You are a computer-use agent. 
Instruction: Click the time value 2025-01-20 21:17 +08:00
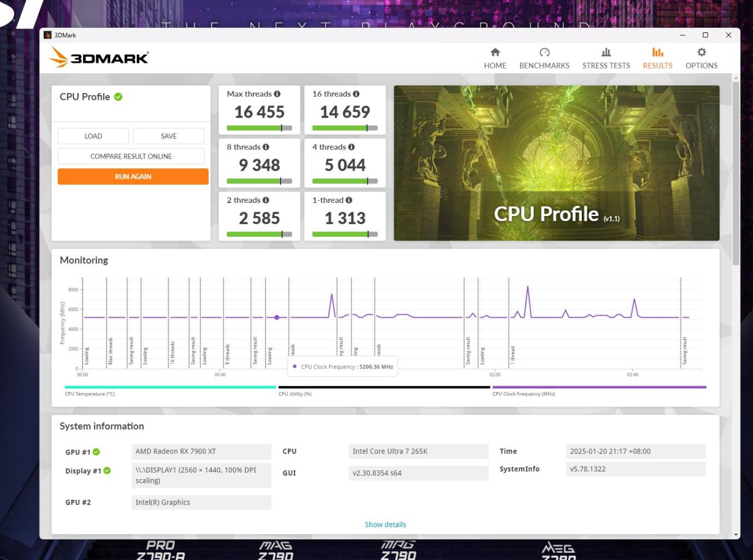636,452
